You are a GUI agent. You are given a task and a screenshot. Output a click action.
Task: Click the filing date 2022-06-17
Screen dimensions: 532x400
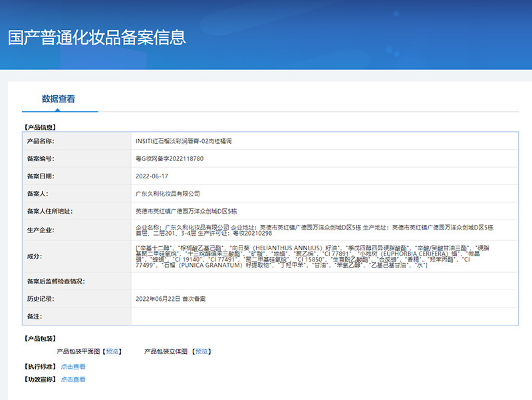click(x=152, y=176)
